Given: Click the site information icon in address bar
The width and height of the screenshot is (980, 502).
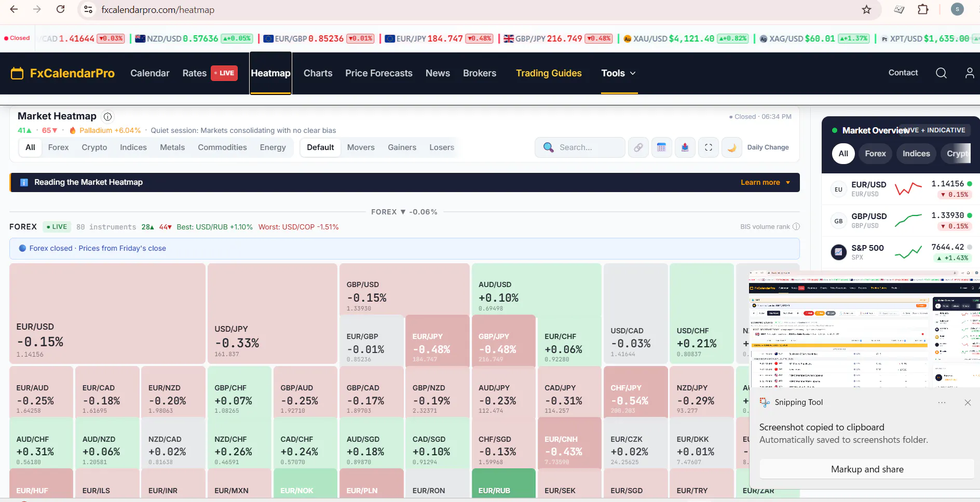Looking at the screenshot, I should point(88,9).
